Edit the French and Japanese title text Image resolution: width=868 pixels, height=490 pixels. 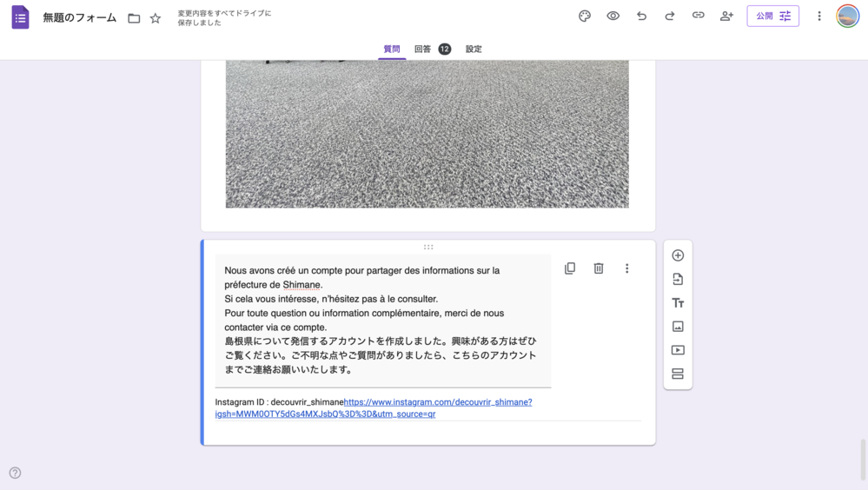[383, 320]
